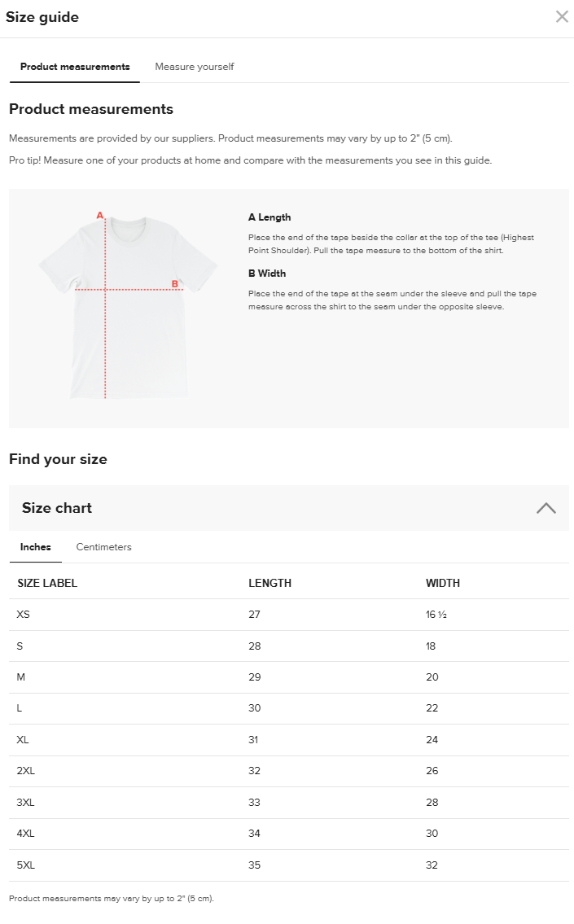Image resolution: width=574 pixels, height=924 pixels.
Task: Select the M size row label
Action: click(x=21, y=677)
